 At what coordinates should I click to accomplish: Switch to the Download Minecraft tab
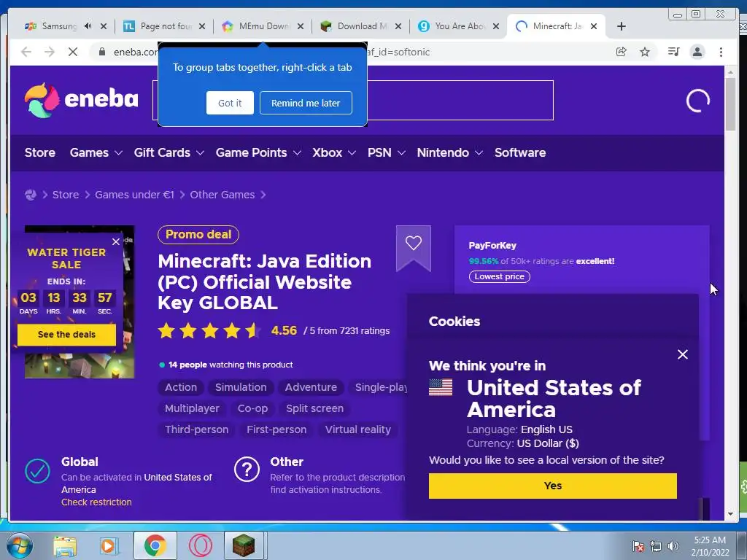(x=362, y=26)
